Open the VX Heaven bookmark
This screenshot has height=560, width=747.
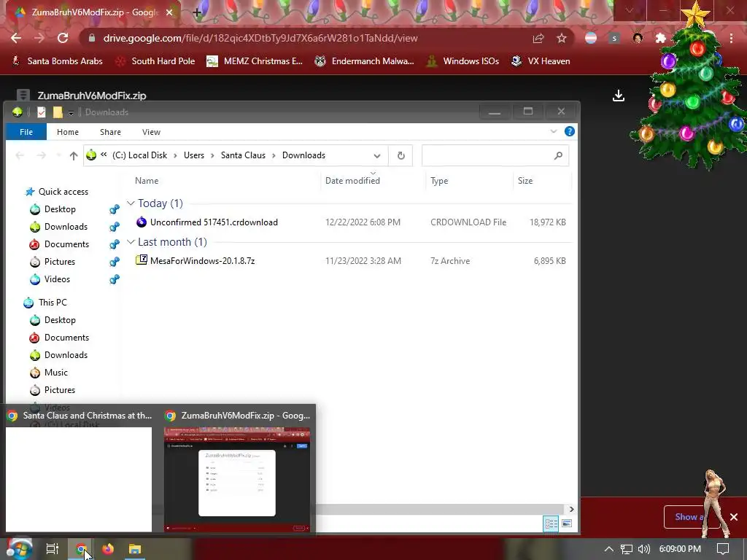541,61
